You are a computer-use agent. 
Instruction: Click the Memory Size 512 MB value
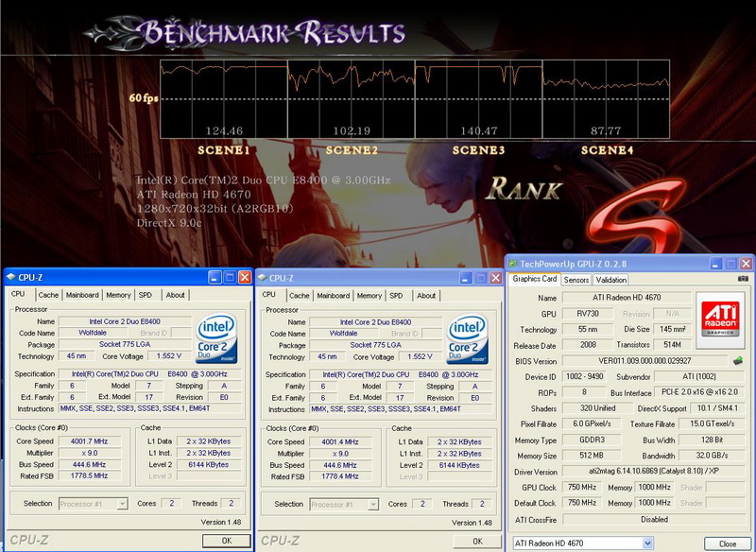pyautogui.click(x=592, y=455)
